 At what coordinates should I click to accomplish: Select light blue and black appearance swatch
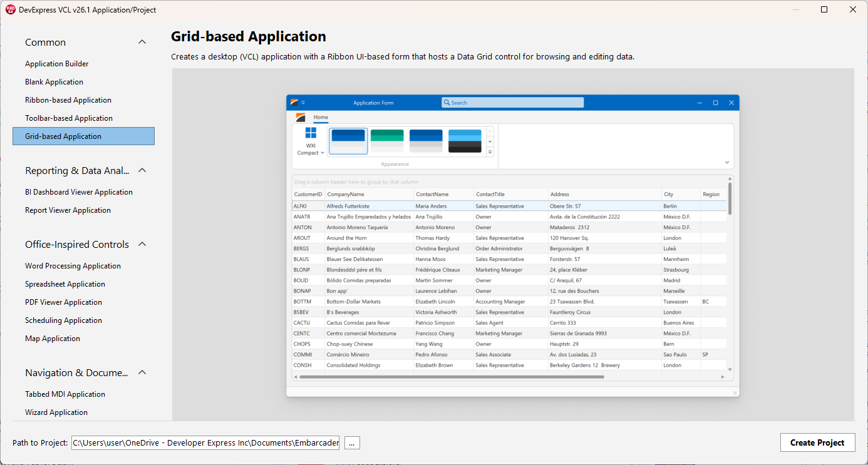[x=465, y=141]
